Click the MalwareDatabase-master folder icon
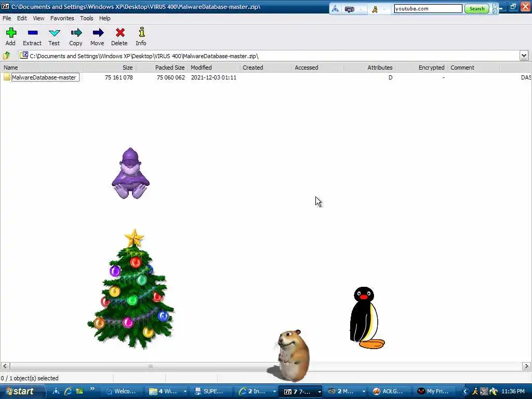The image size is (532, 399). 7,77
